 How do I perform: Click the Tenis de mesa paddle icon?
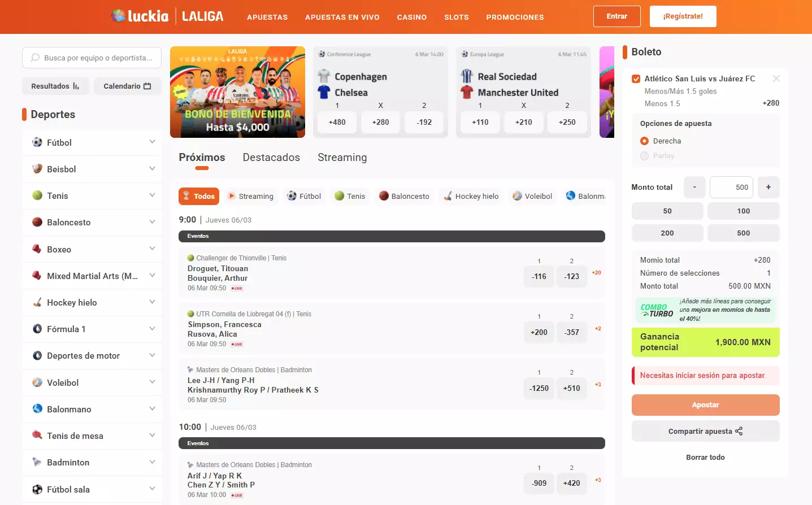[37, 436]
